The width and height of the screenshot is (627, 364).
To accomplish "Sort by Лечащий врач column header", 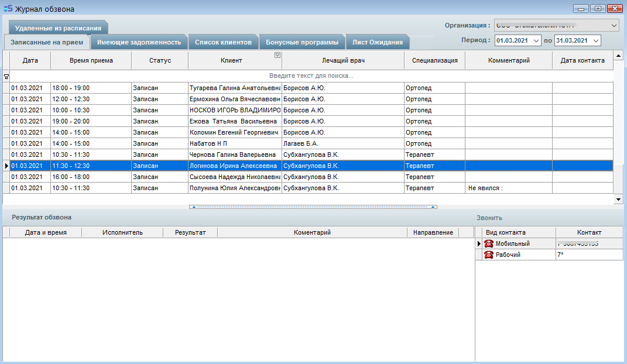I will pos(343,60).
